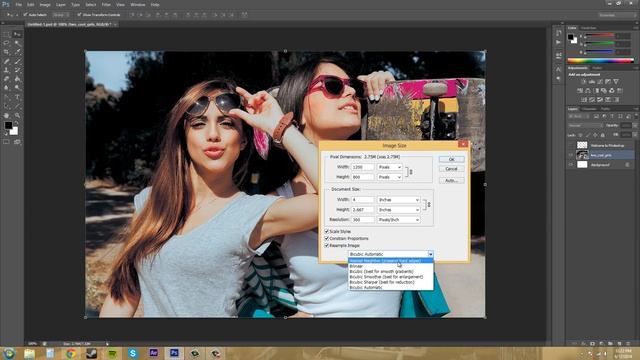Uncheck the Resample Image checkbox
Screen dimensions: 640x360
pyautogui.click(x=327, y=245)
